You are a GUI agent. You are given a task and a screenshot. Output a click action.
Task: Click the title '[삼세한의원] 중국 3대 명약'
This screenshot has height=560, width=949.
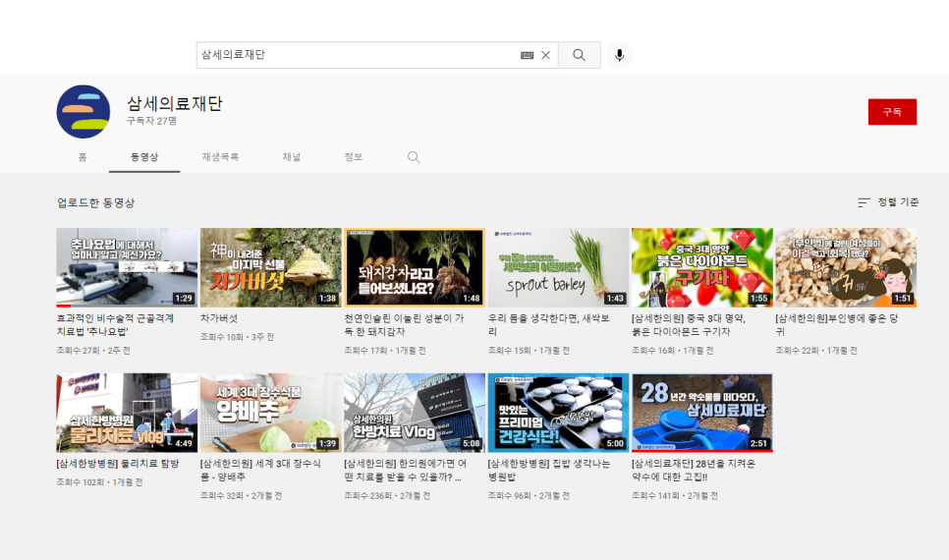[689, 325]
